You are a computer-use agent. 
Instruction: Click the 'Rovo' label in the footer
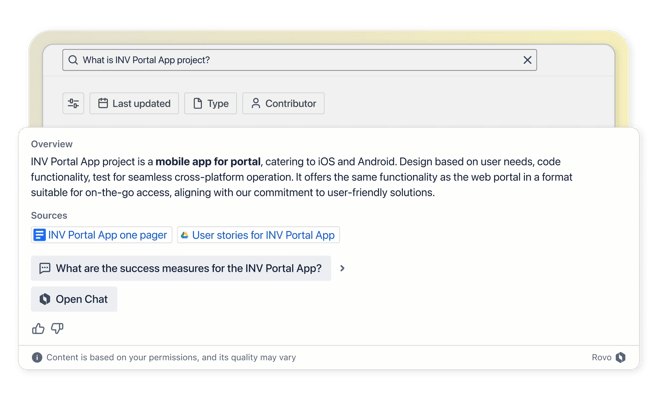click(x=601, y=357)
